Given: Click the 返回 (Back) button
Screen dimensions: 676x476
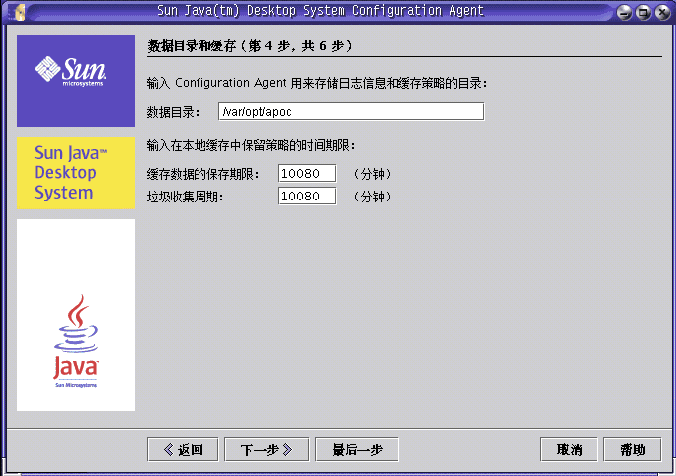Looking at the screenshot, I should click(x=182, y=450).
